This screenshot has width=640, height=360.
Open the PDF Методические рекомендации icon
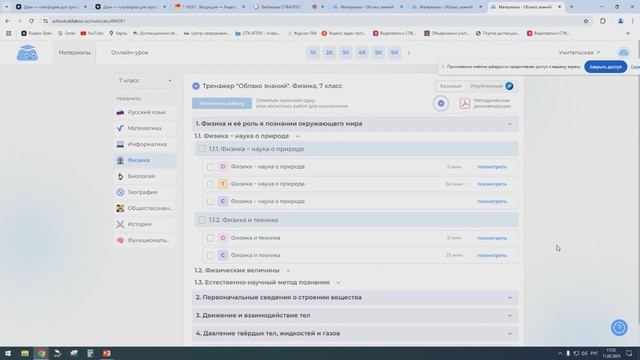464,103
